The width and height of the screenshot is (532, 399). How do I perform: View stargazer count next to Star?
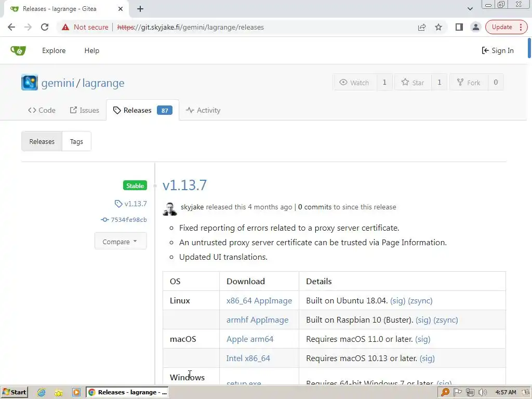click(440, 83)
